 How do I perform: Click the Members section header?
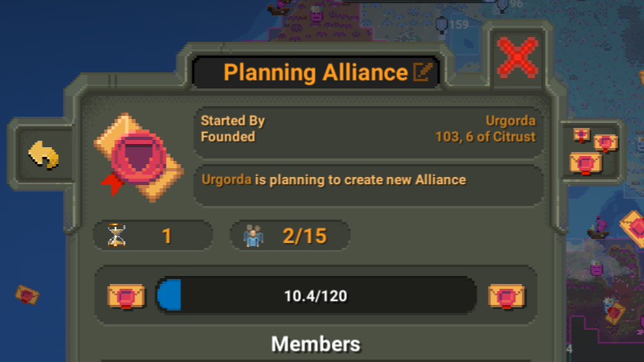pyautogui.click(x=316, y=344)
